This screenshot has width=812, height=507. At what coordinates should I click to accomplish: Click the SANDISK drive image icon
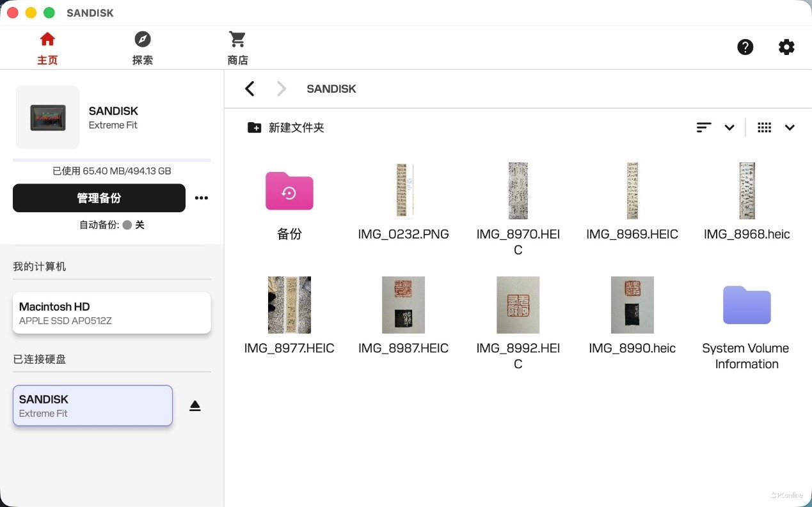click(47, 118)
